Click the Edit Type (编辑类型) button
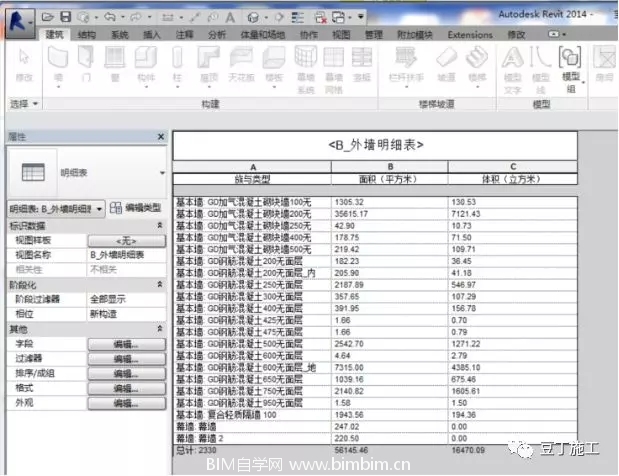Screen dimensions: 619x476 (x=135, y=208)
